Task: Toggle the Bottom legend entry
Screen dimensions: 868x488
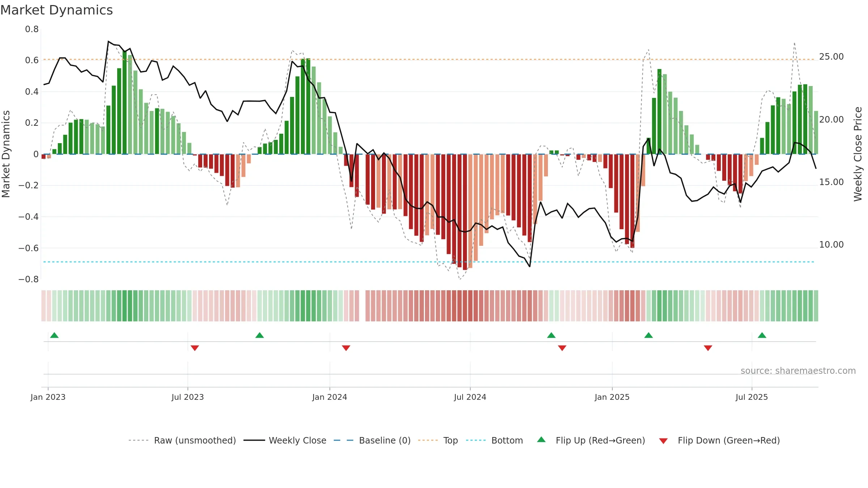Action: [x=494, y=440]
